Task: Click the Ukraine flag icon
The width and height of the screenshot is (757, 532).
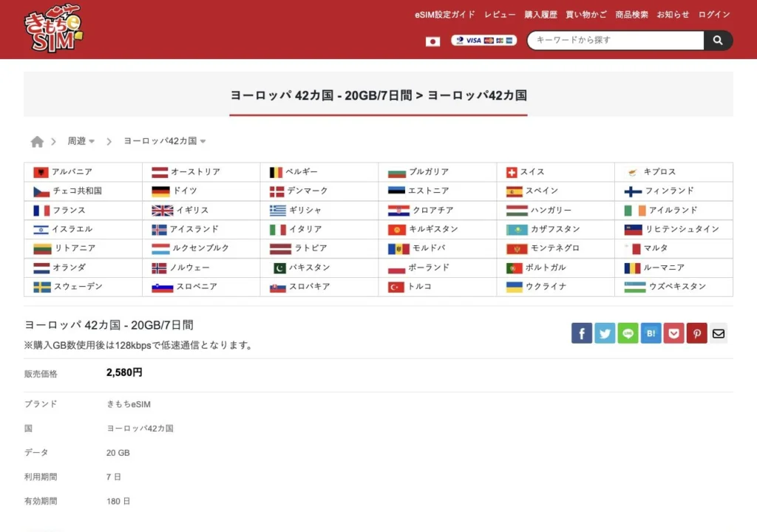Action: [x=515, y=287]
